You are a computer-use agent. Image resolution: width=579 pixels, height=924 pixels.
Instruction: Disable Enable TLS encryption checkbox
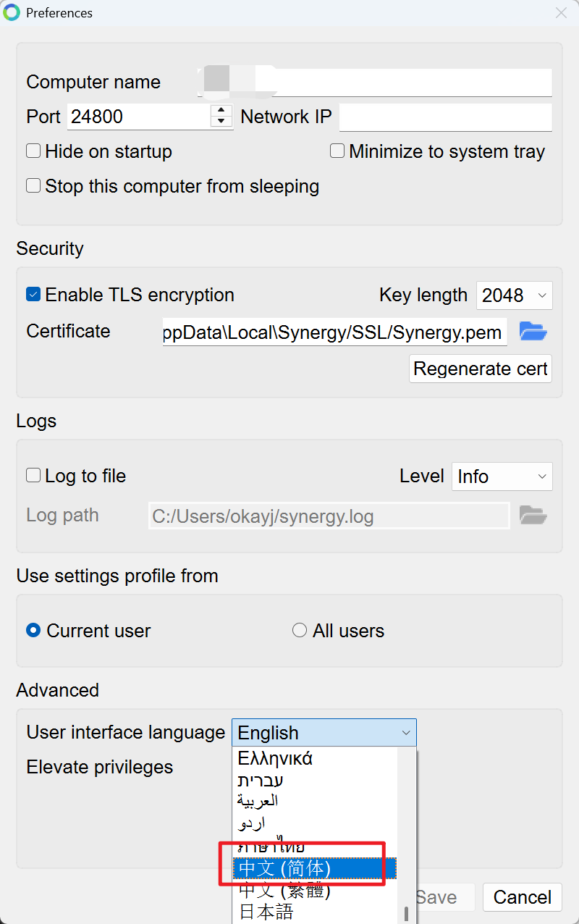33,295
